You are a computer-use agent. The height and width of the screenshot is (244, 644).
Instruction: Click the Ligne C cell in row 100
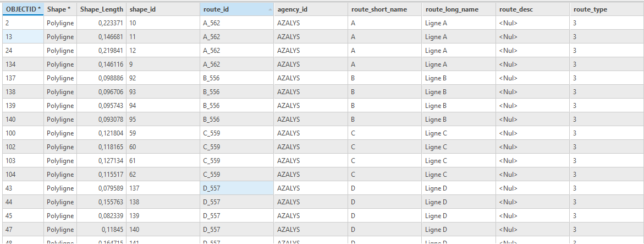pyautogui.click(x=459, y=133)
